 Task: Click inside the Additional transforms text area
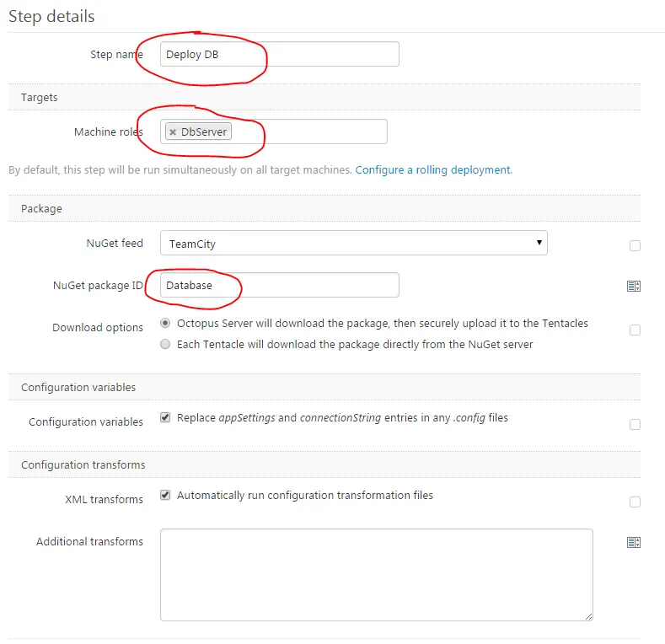(376, 575)
